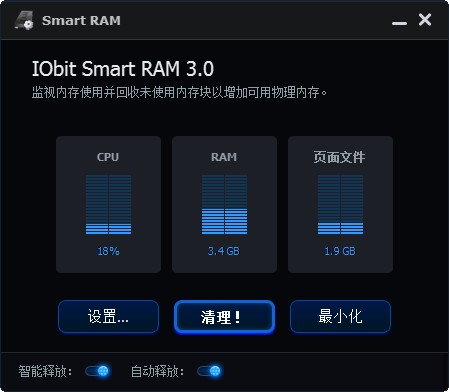This screenshot has height=392, width=449.
Task: Click the CPU panel label
Action: (x=108, y=157)
